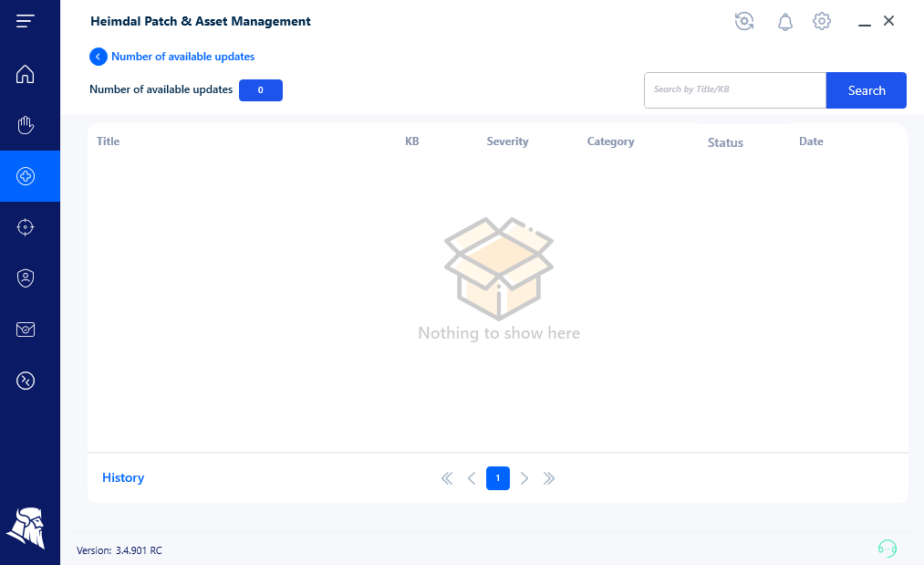The image size is (924, 565).
Task: Jump to last page with double-right arrows
Action: (x=548, y=478)
